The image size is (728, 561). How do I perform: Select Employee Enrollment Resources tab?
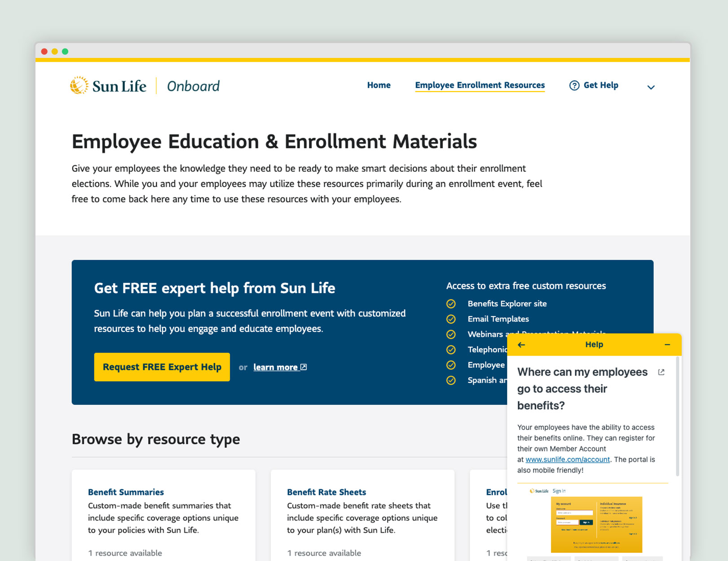tap(480, 85)
